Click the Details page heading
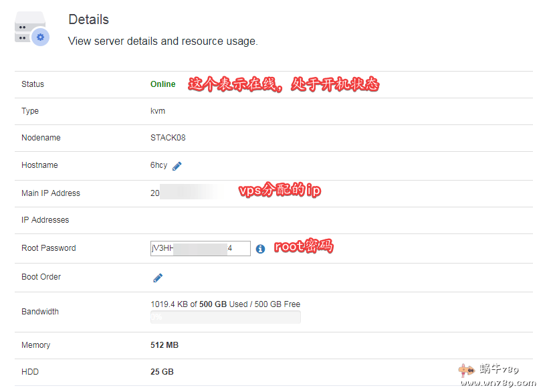Image resolution: width=547 pixels, height=392 pixels. (x=88, y=19)
